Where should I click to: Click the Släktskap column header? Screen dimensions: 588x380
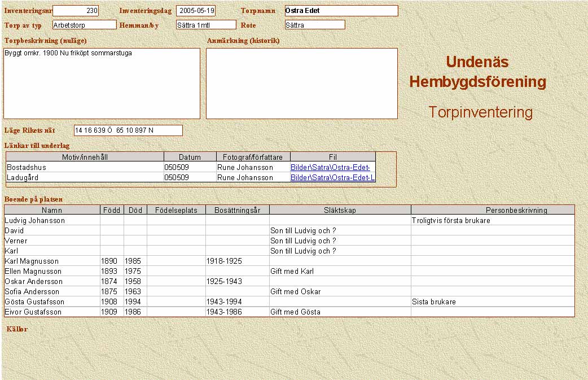pyautogui.click(x=340, y=210)
